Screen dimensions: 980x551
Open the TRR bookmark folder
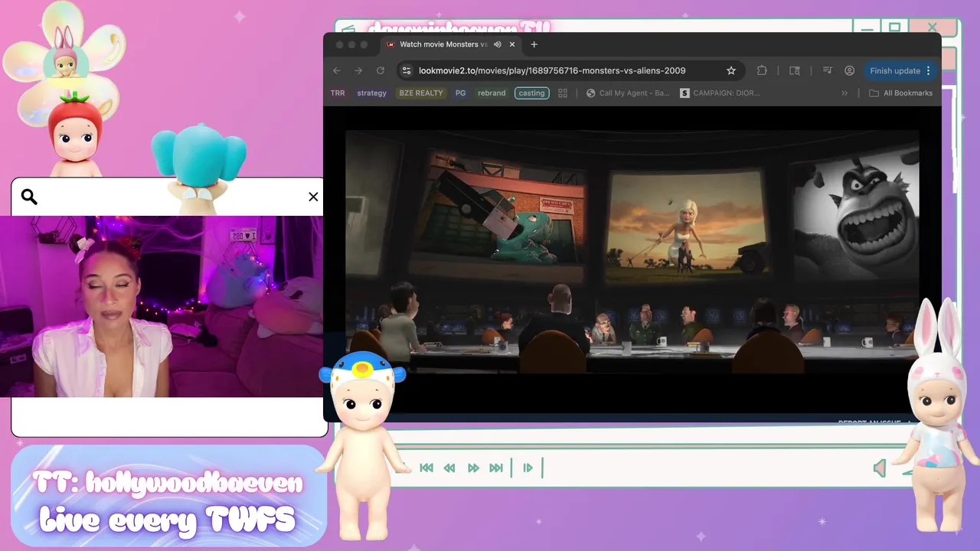click(x=338, y=93)
